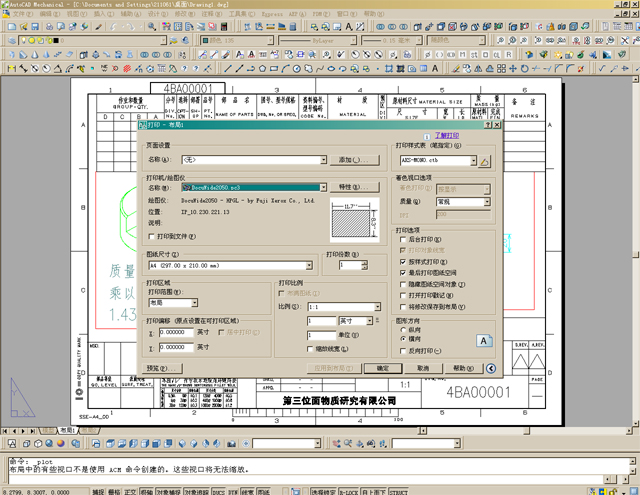640x495 pixels.
Task: Open the View menu
Action: coord(77,14)
